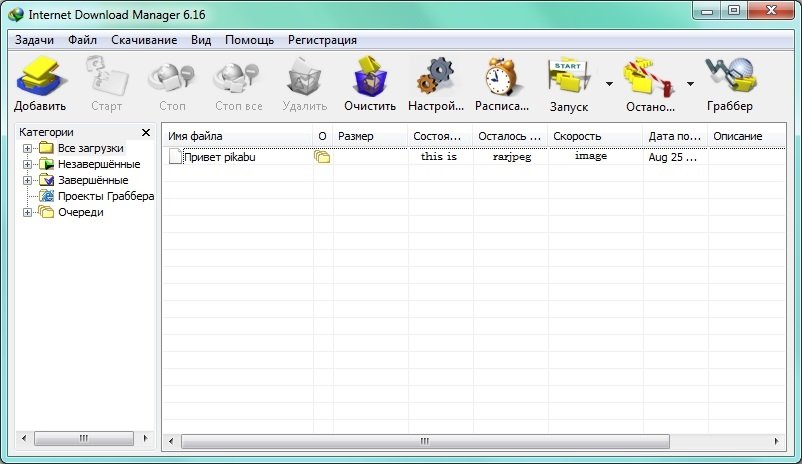Launch the Граббер tool icon
Image resolution: width=802 pixels, height=464 pixels.
point(730,76)
